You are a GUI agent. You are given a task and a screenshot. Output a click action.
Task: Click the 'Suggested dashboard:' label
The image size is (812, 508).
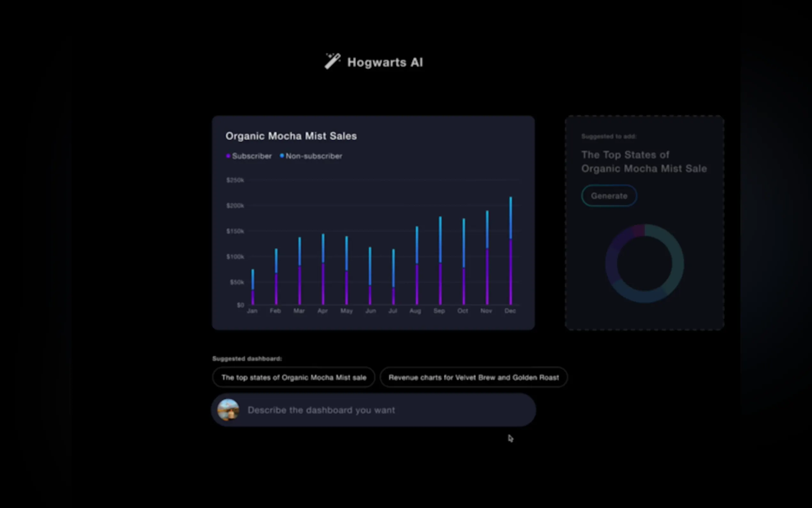coord(247,359)
